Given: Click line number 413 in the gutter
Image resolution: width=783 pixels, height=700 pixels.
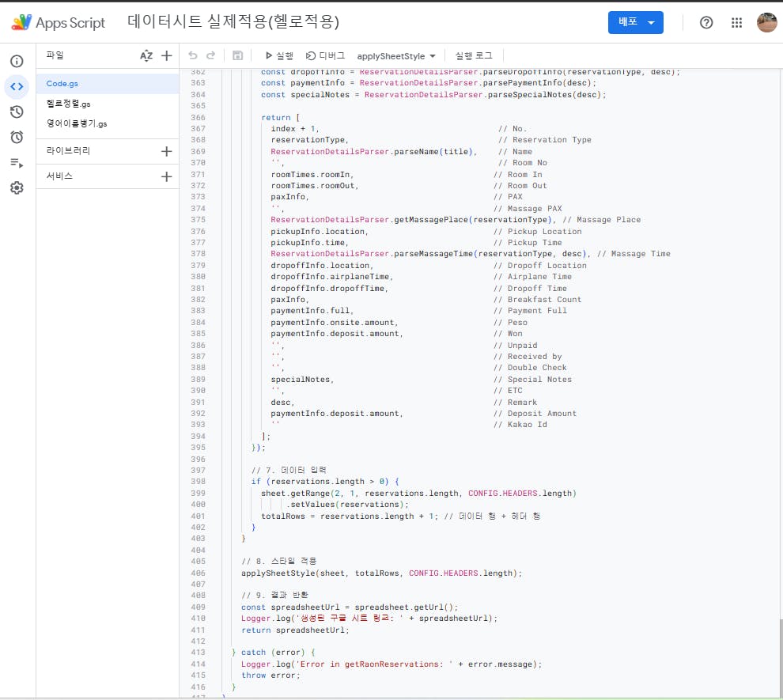Looking at the screenshot, I should (x=198, y=652).
